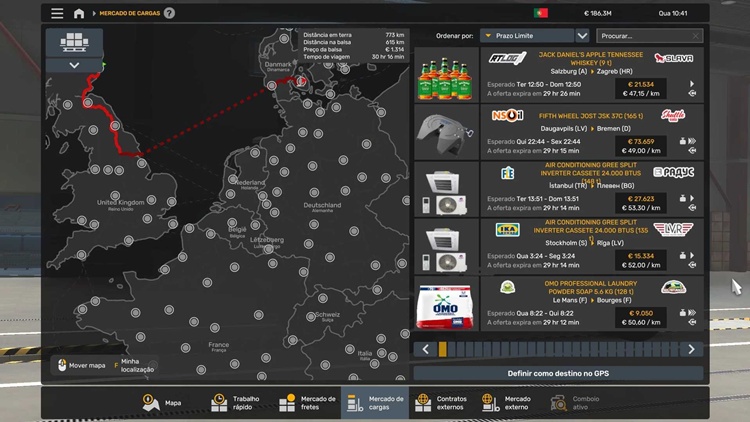This screenshot has width=750, height=422.
Task: Click the page scrollbar strip below offers
Action: 558,349
